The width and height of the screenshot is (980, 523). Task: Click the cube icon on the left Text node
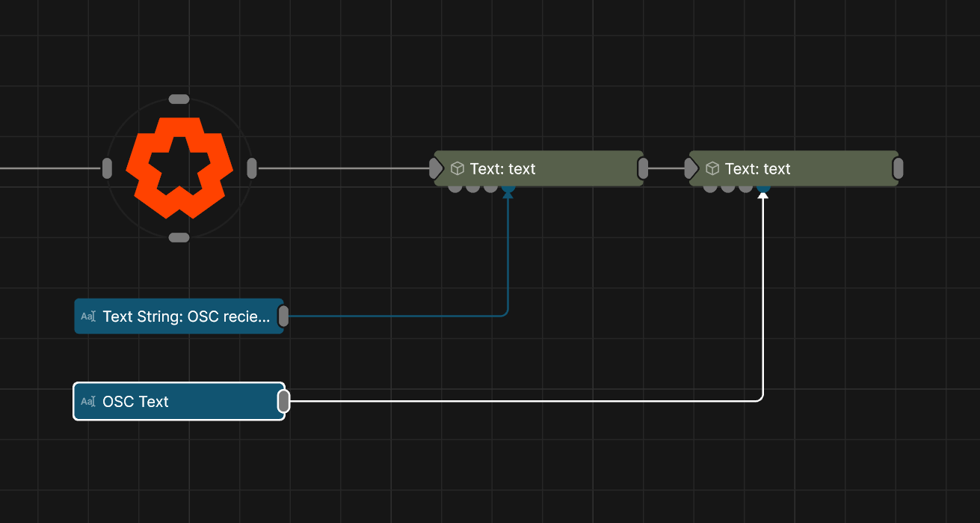(457, 169)
